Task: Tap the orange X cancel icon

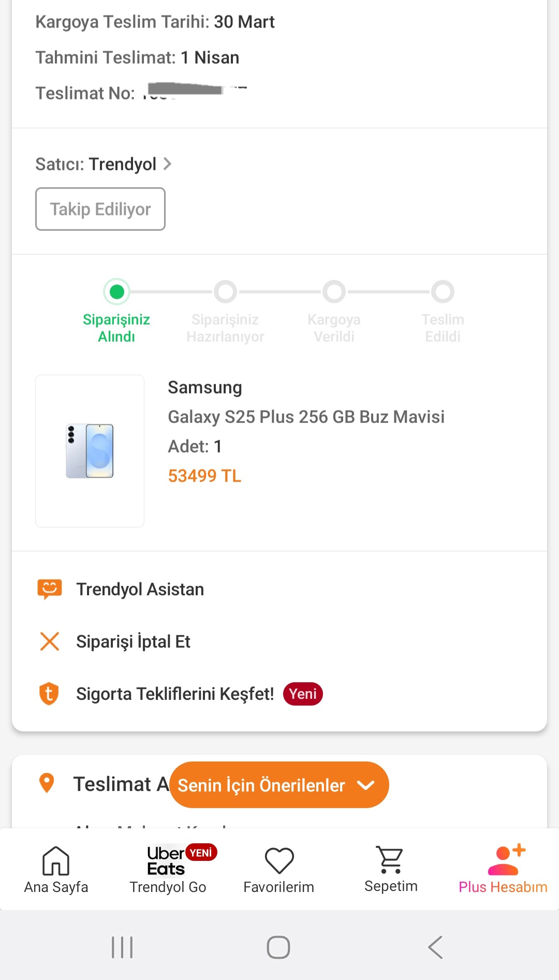Action: coord(50,641)
